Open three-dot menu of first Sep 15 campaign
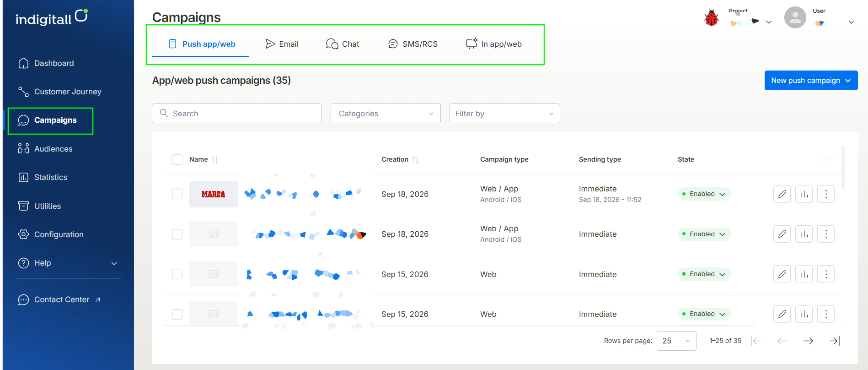868x370 pixels. [826, 274]
